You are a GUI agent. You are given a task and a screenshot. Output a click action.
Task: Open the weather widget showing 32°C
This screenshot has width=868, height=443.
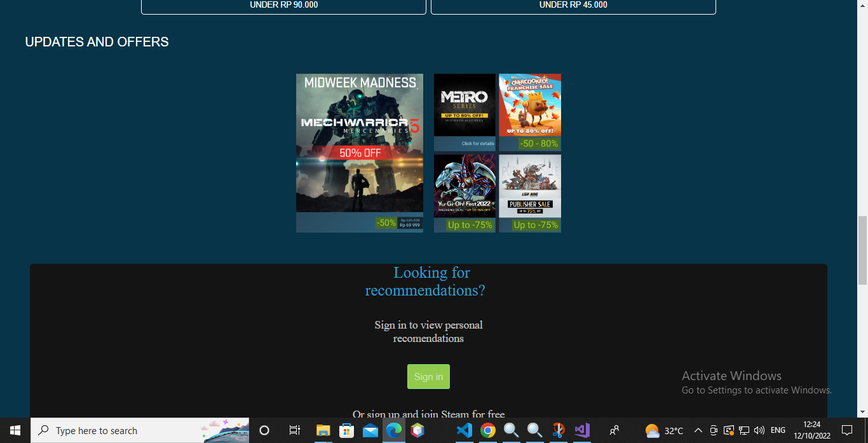(664, 430)
